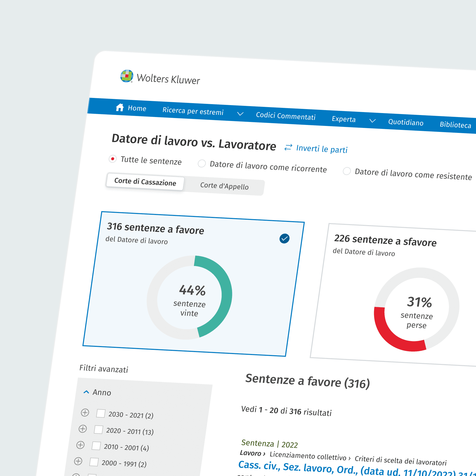Open the Ricerca per estremi dropdown chevron

pyautogui.click(x=240, y=114)
